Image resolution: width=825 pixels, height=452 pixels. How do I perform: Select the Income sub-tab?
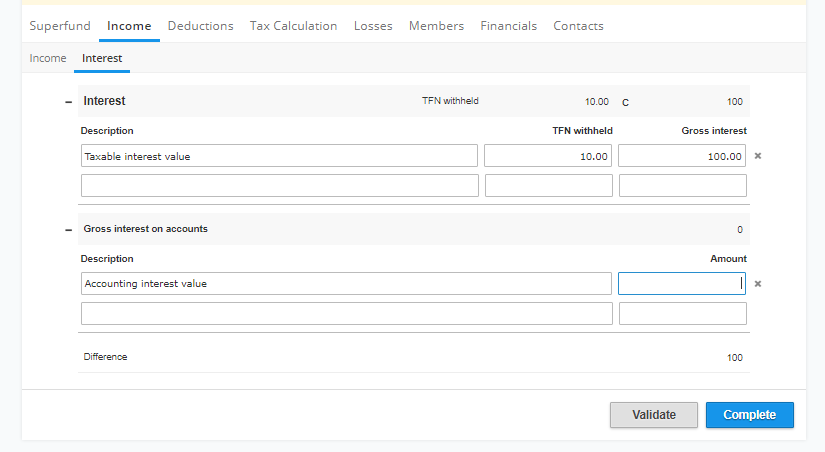[48, 58]
